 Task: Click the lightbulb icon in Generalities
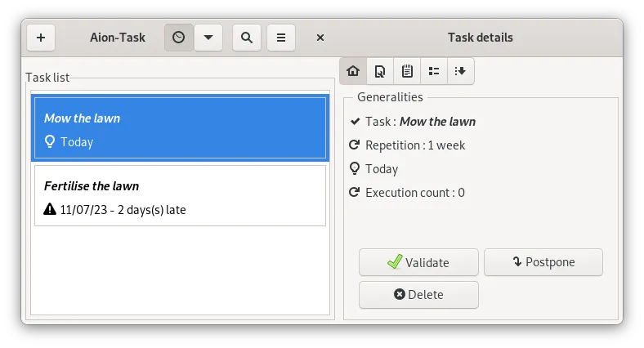click(x=355, y=168)
